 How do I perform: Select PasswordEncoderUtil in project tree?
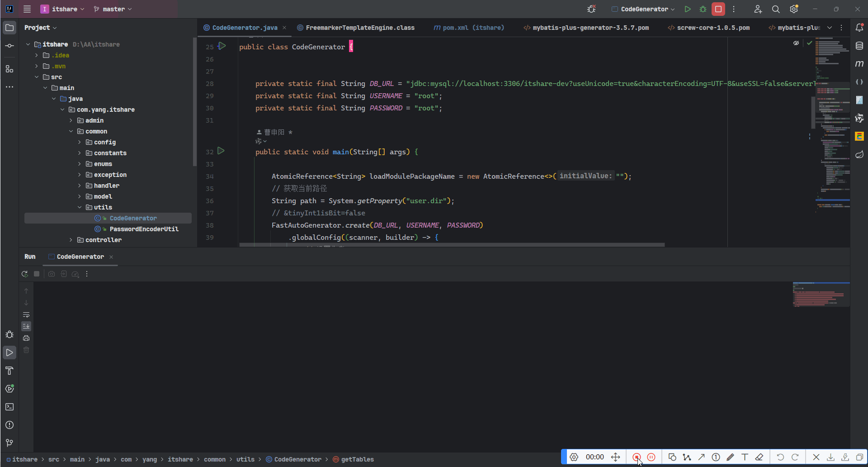(x=144, y=229)
